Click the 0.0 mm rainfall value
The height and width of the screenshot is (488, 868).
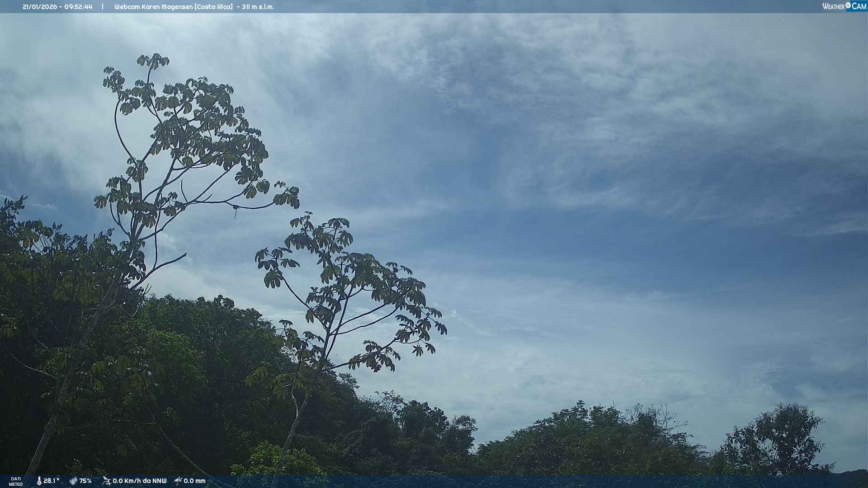(194, 481)
